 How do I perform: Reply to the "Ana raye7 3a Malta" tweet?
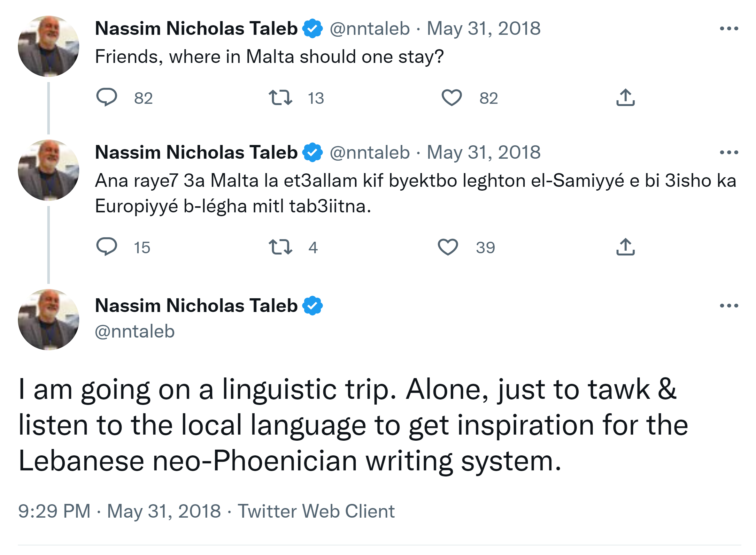coord(106,247)
